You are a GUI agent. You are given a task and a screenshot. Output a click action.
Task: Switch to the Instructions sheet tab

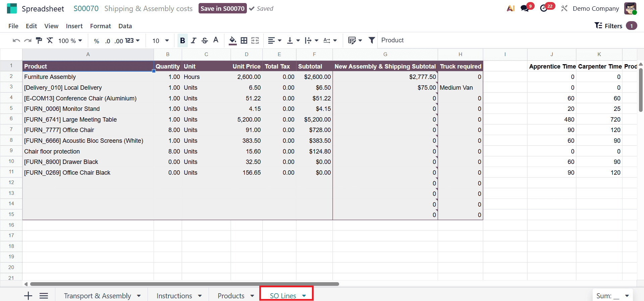click(174, 296)
